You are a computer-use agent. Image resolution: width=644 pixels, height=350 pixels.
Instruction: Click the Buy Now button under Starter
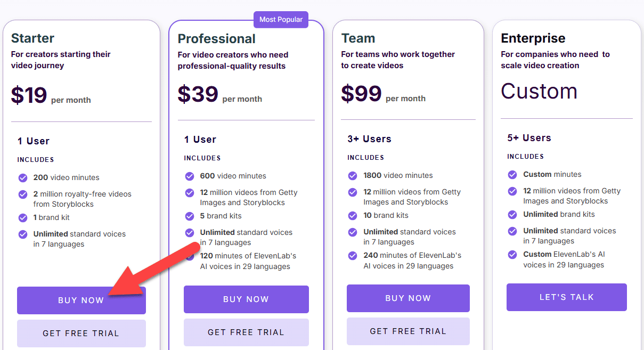tap(81, 300)
